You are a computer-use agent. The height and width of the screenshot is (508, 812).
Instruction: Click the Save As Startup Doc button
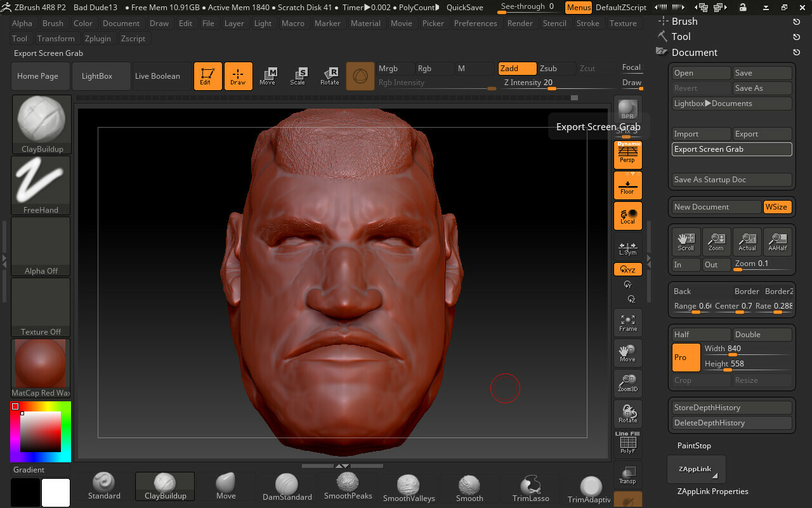tap(731, 180)
